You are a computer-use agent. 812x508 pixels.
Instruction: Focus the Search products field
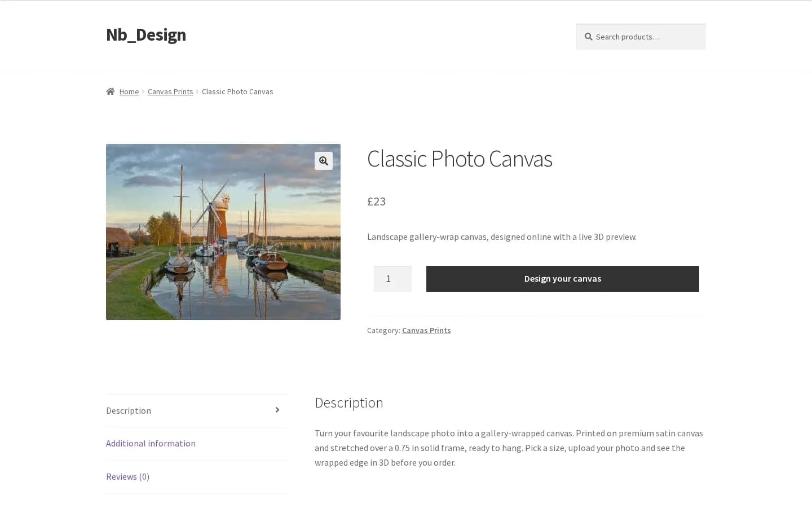[641, 37]
